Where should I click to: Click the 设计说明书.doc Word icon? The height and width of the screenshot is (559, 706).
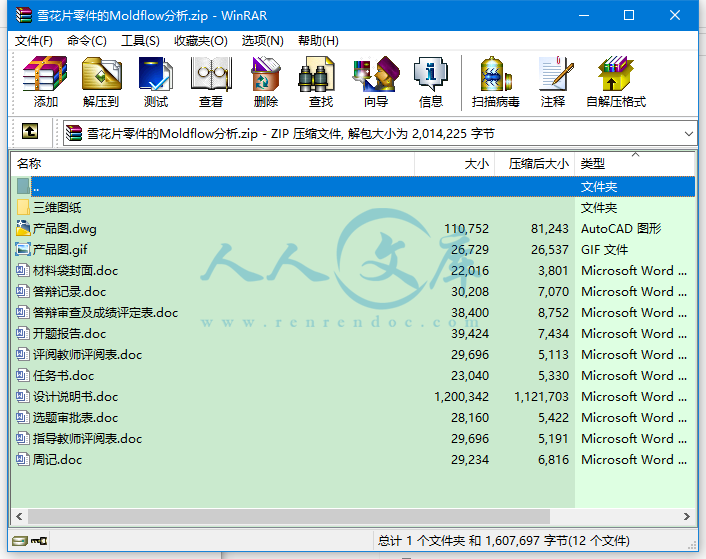23,396
